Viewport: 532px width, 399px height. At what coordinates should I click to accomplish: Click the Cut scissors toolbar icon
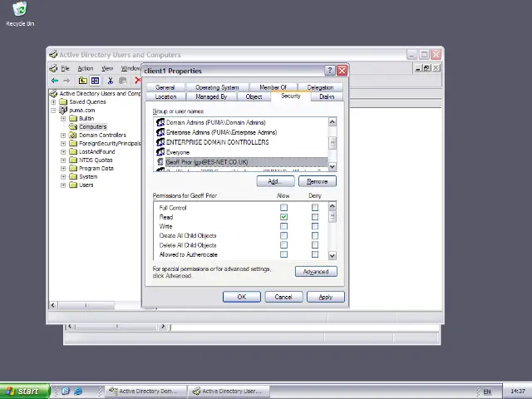pos(111,81)
